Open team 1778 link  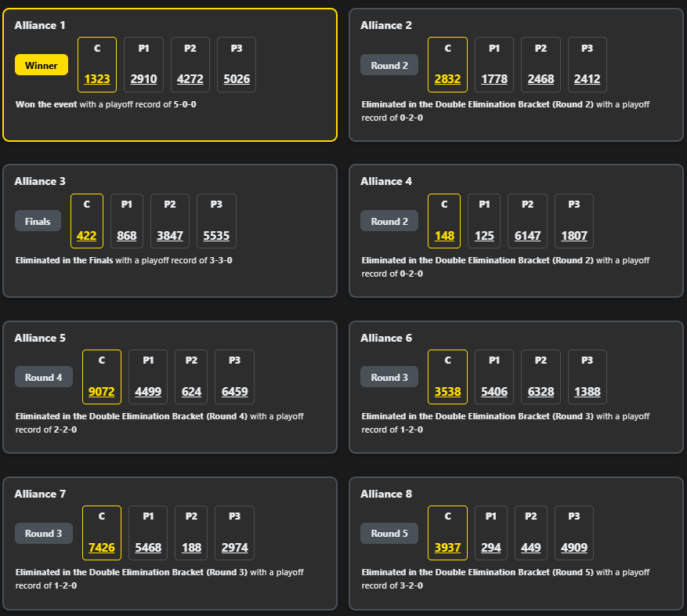pos(494,79)
